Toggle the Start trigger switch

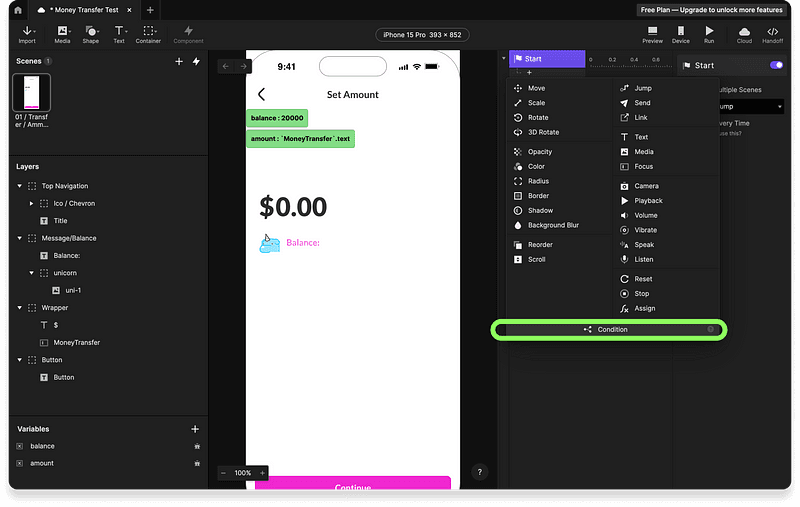777,65
